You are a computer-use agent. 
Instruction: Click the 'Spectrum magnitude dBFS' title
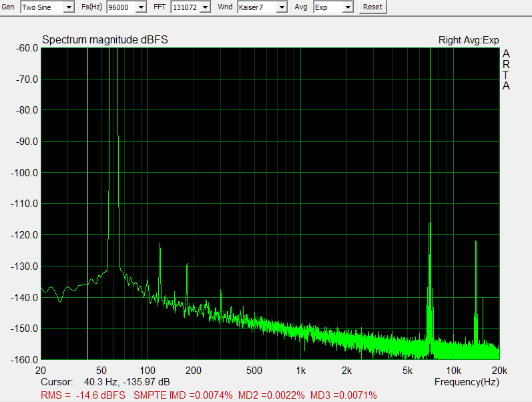(x=105, y=39)
